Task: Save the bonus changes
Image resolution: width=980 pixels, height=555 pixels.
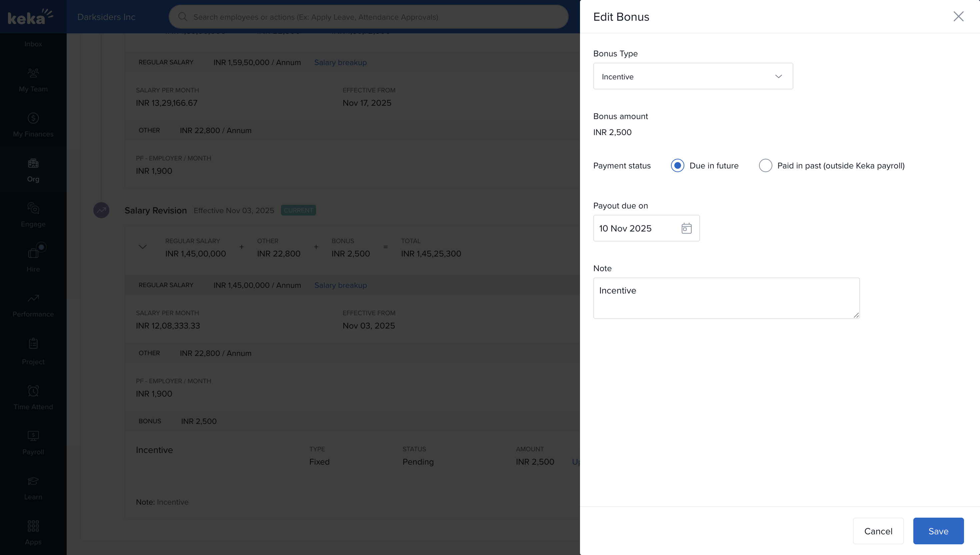Action: click(938, 531)
